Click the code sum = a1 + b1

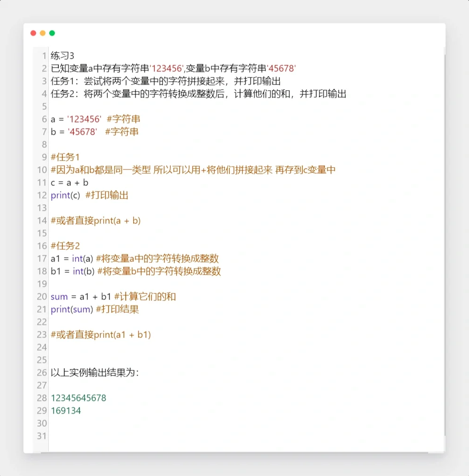click(x=81, y=297)
